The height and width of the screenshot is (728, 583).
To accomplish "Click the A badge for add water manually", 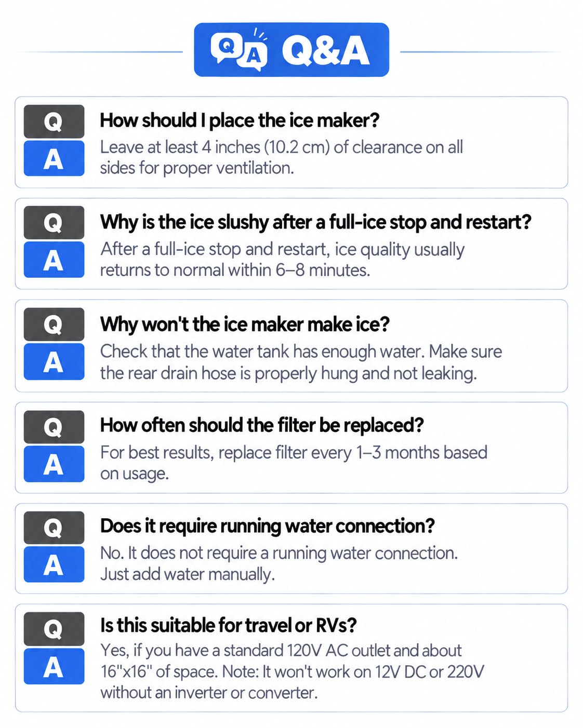I will (x=54, y=564).
